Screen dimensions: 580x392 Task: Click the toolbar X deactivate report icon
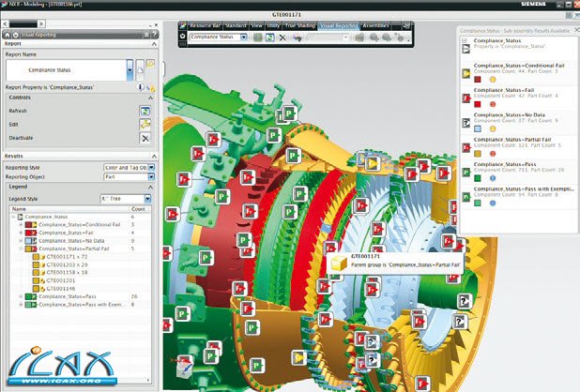point(282,38)
